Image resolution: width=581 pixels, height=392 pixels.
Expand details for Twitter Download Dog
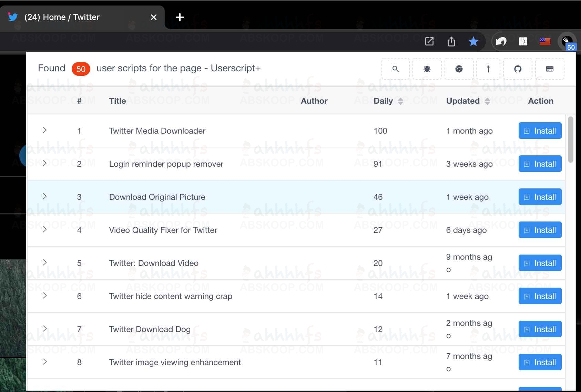[x=44, y=328]
